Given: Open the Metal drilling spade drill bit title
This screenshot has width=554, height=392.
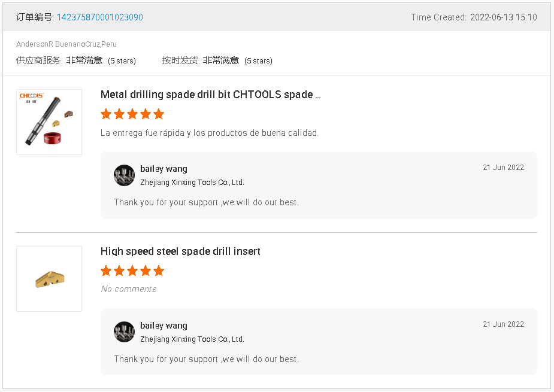Looking at the screenshot, I should coord(210,95).
